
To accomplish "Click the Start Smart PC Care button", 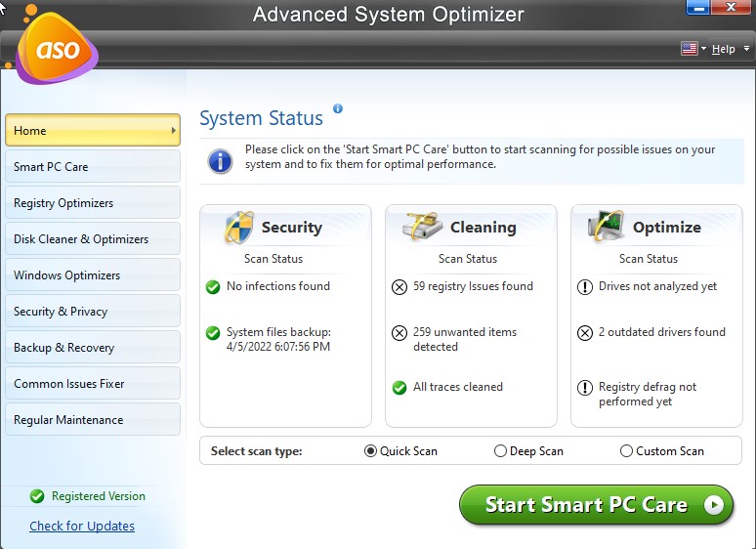I will (x=596, y=505).
